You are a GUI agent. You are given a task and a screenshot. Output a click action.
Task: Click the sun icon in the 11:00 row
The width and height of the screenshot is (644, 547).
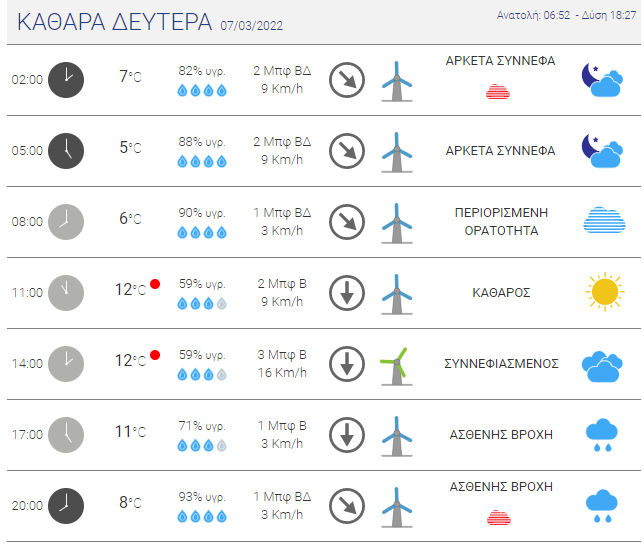click(x=603, y=292)
